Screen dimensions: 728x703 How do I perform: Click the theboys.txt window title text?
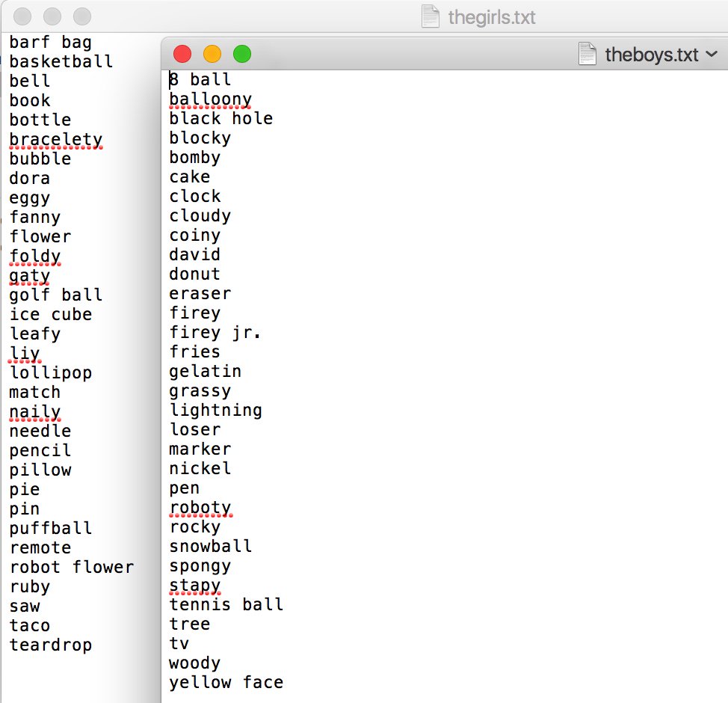coord(652,55)
